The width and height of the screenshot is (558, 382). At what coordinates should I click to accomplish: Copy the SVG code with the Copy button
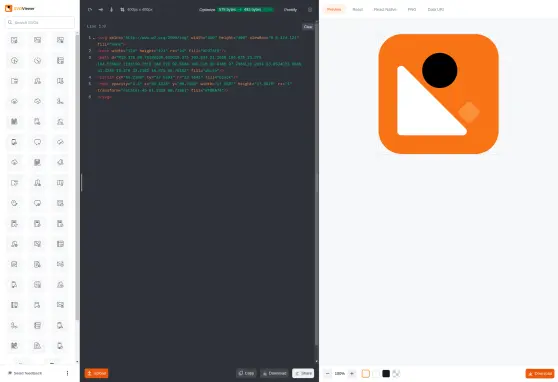pos(246,373)
